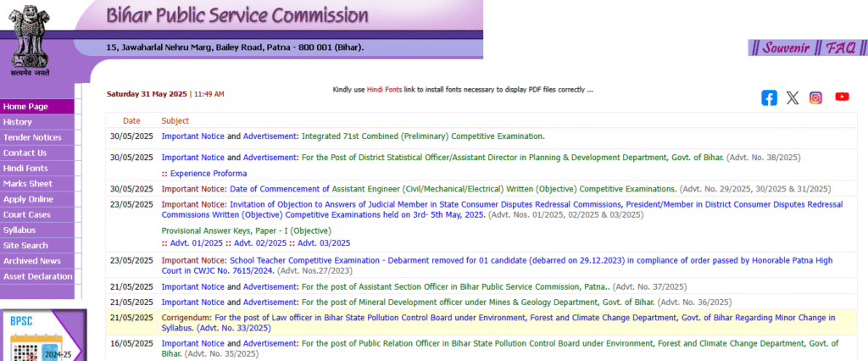
Task: Click the Bihar Public Service Commission title
Action: coord(237,15)
